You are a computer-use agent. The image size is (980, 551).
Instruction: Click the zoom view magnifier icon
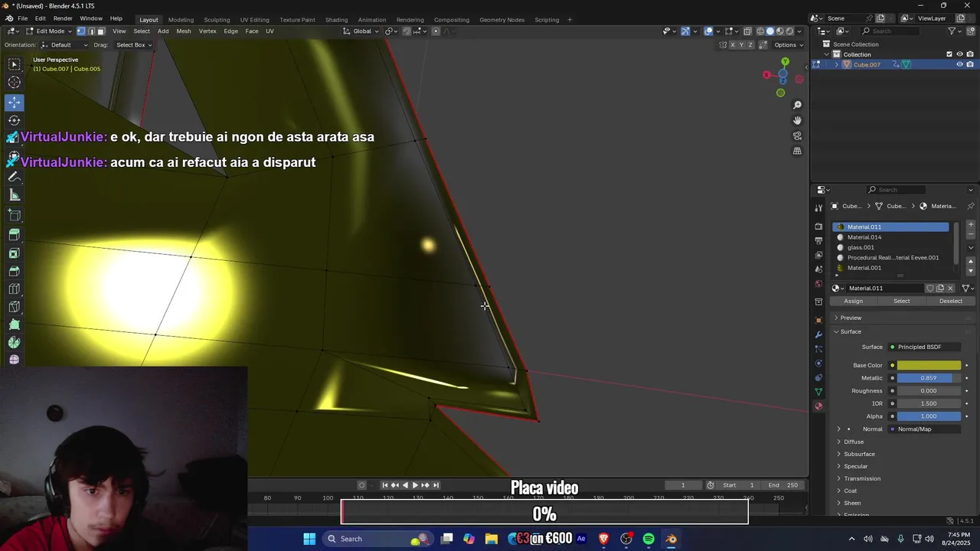tap(797, 105)
